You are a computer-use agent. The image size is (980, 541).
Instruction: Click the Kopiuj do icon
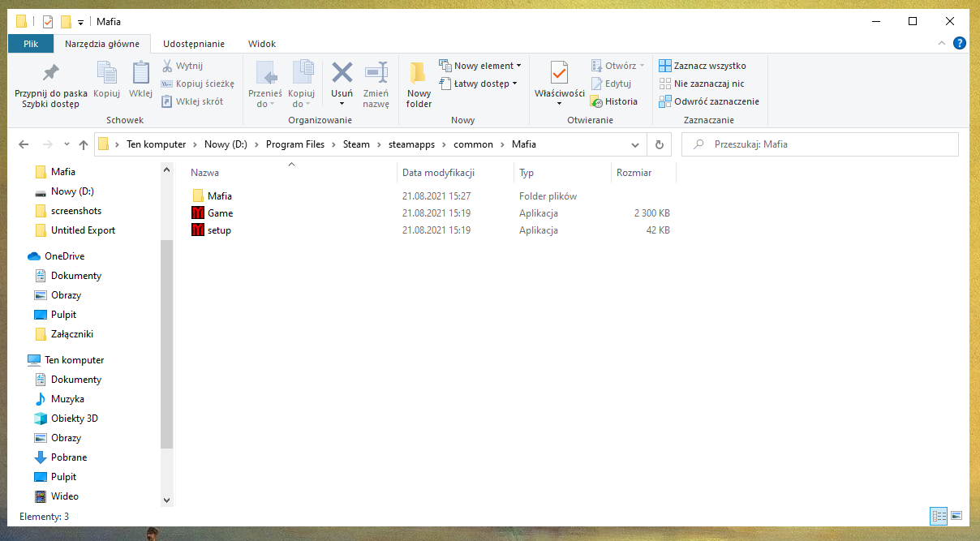click(x=303, y=73)
